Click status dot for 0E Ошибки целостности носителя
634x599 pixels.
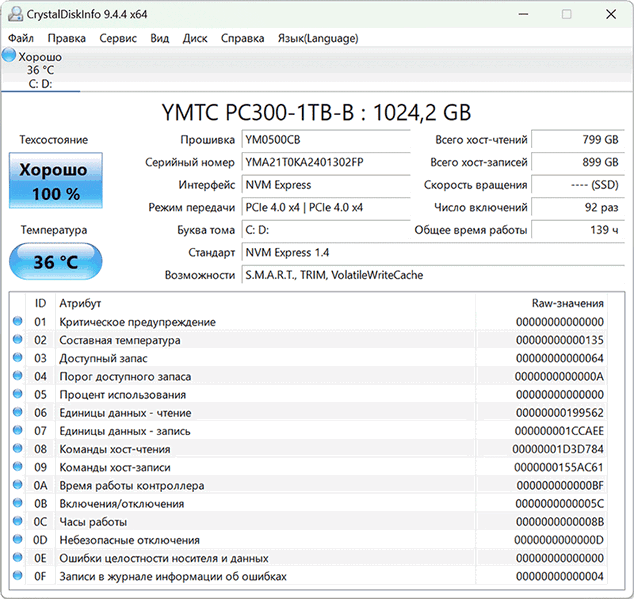(17, 558)
